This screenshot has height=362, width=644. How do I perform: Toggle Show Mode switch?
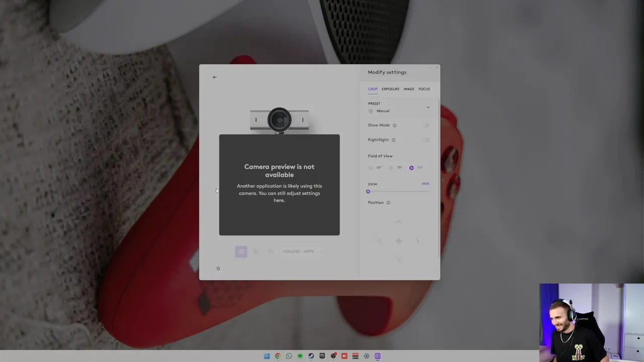click(x=426, y=125)
